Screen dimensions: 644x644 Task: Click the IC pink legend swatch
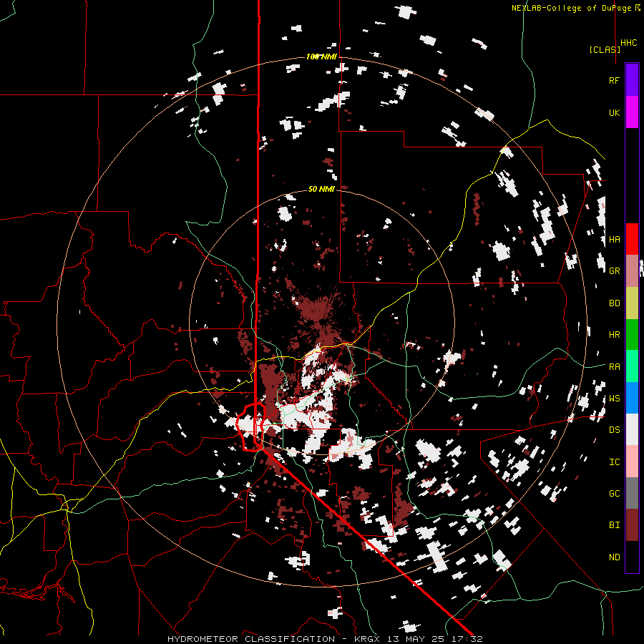pos(632,462)
